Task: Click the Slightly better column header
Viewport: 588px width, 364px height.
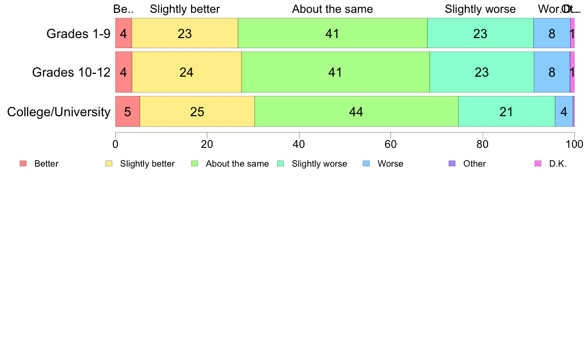Action: coord(185,9)
